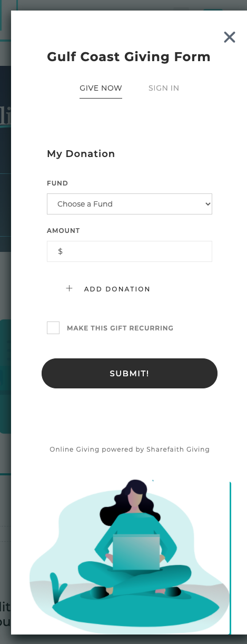247x644 pixels.
Task: Select the Add Donation text button
Action: point(117,289)
